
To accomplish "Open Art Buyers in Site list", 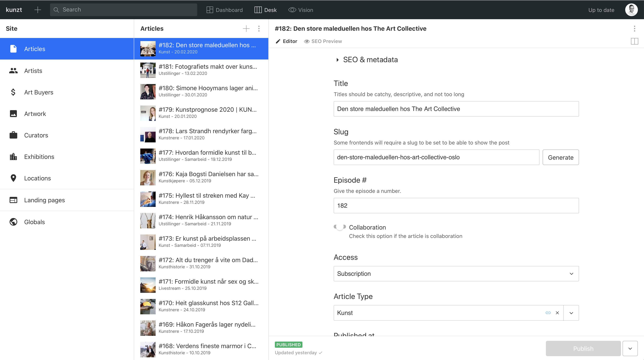I will click(67, 92).
